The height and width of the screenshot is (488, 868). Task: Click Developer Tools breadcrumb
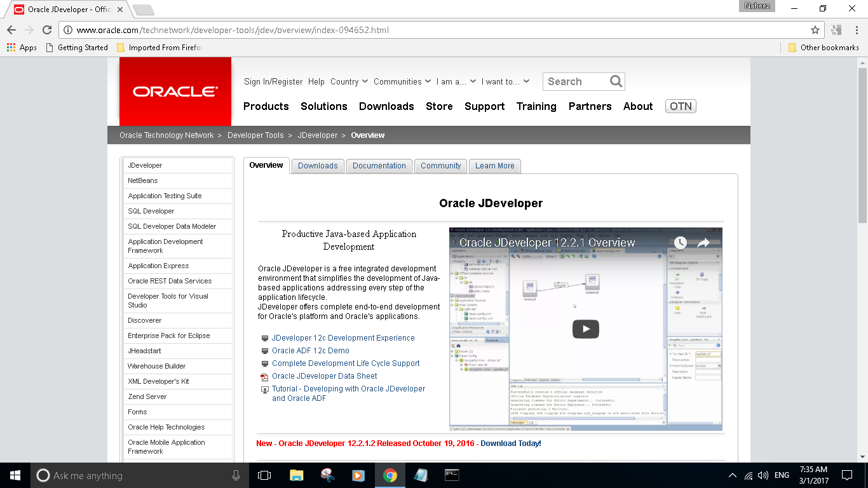tap(255, 135)
